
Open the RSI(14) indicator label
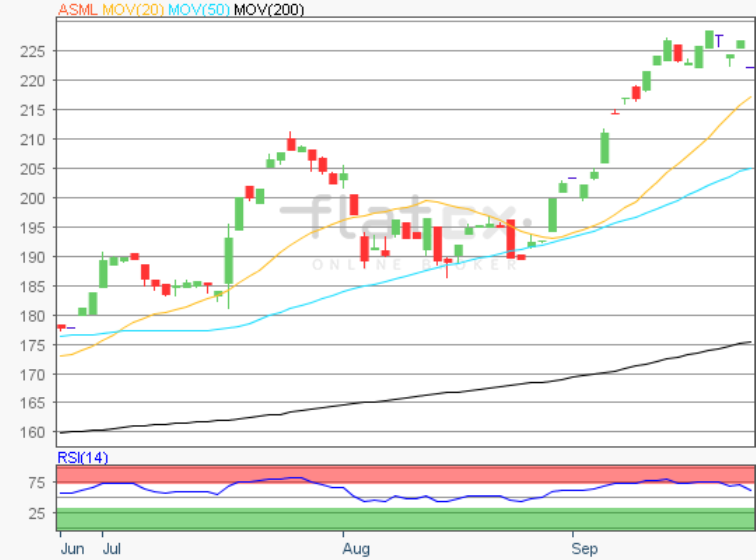click(x=82, y=458)
